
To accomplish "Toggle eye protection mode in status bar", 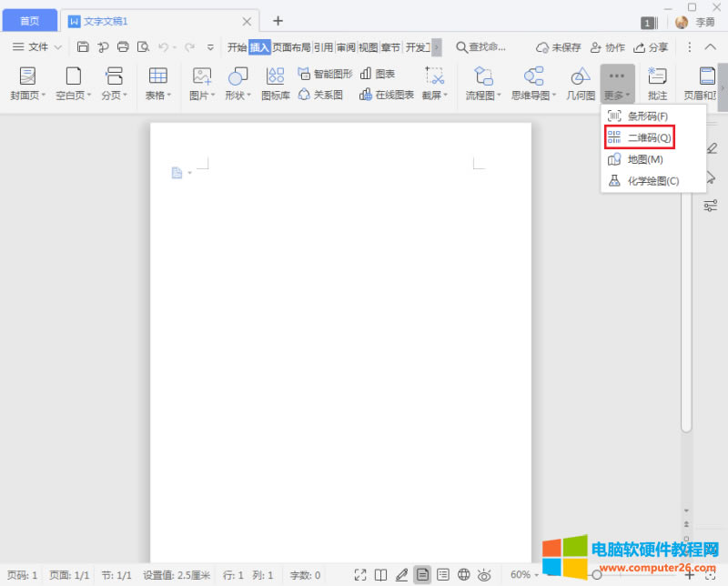I will (485, 575).
